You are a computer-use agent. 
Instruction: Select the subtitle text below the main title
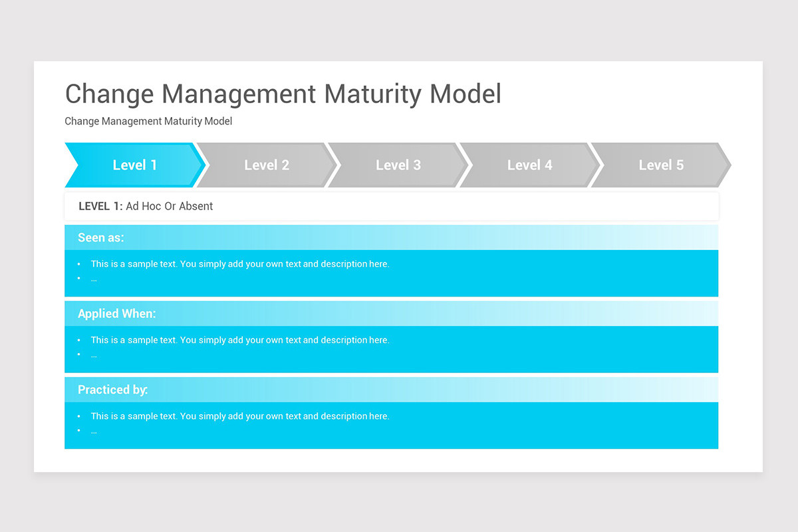pyautogui.click(x=148, y=121)
